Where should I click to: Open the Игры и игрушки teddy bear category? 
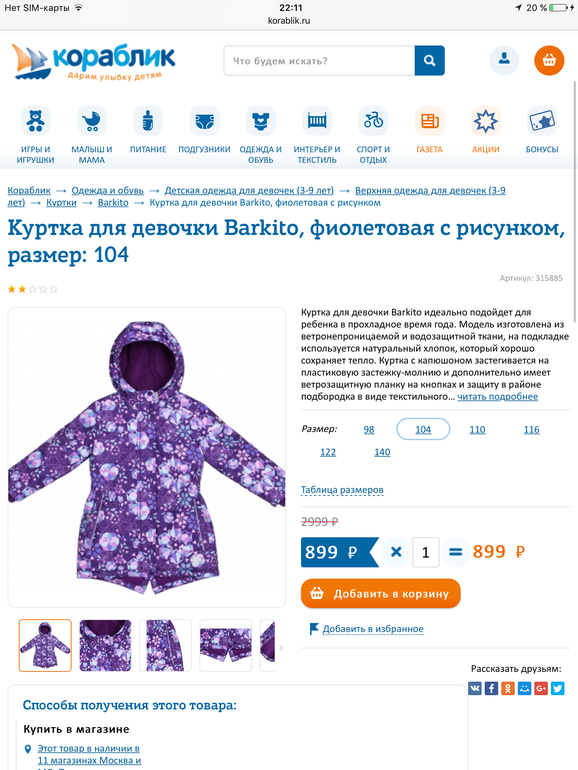coord(35,121)
